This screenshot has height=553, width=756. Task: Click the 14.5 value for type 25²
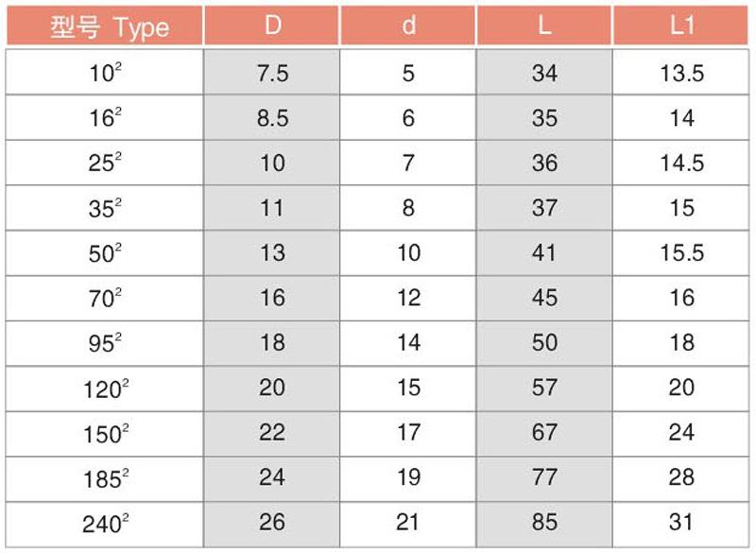(x=680, y=163)
